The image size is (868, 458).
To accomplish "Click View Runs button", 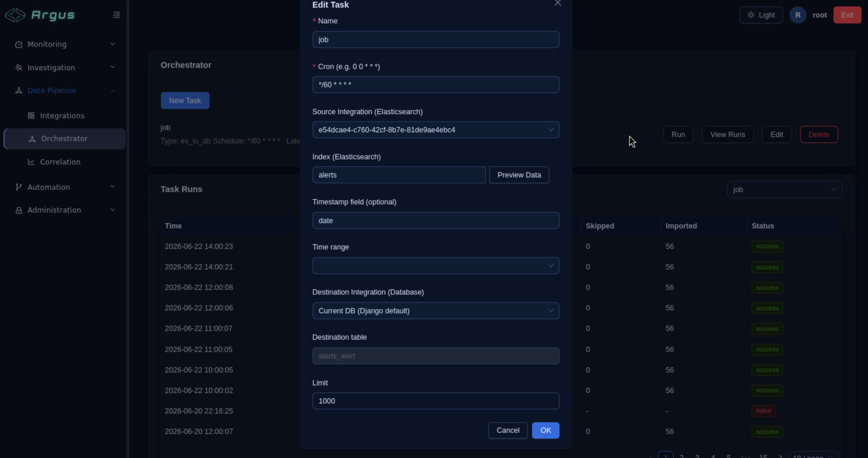I will pos(728,135).
